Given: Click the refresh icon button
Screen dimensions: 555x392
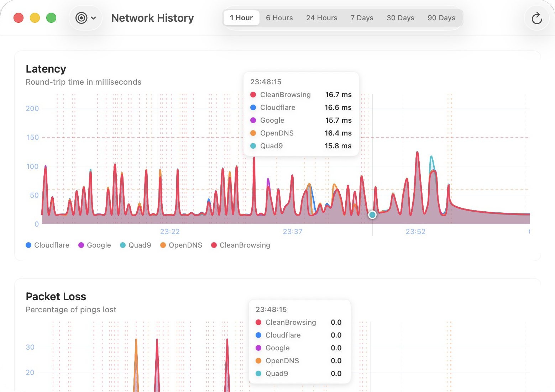Looking at the screenshot, I should [x=537, y=18].
